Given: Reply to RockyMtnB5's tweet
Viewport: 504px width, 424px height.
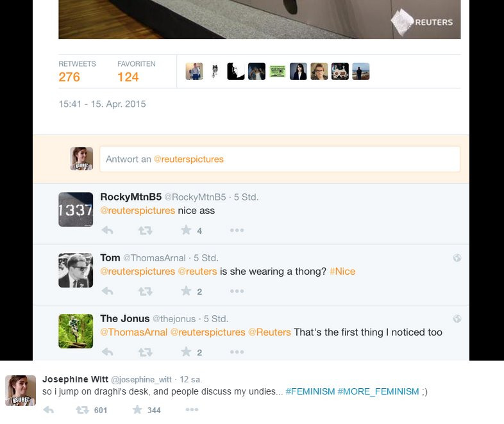Looking at the screenshot, I should coord(107,230).
